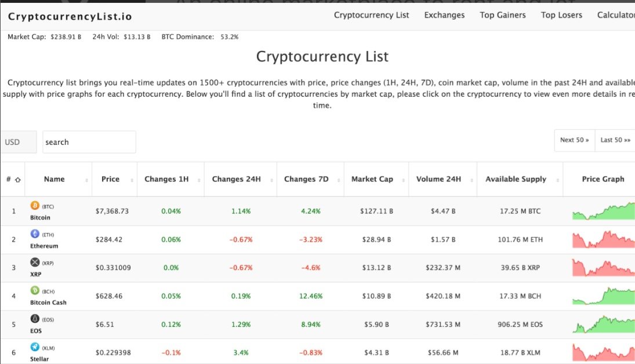Open the Top Losers page
The image size is (635, 364).
tap(561, 15)
